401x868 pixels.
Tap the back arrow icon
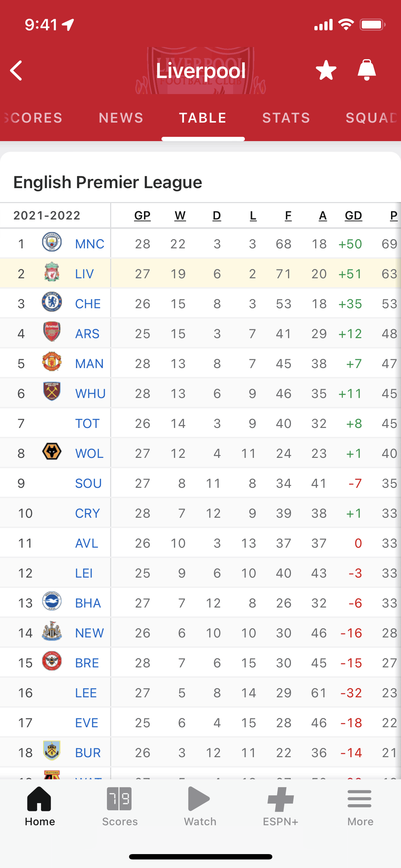coord(16,71)
